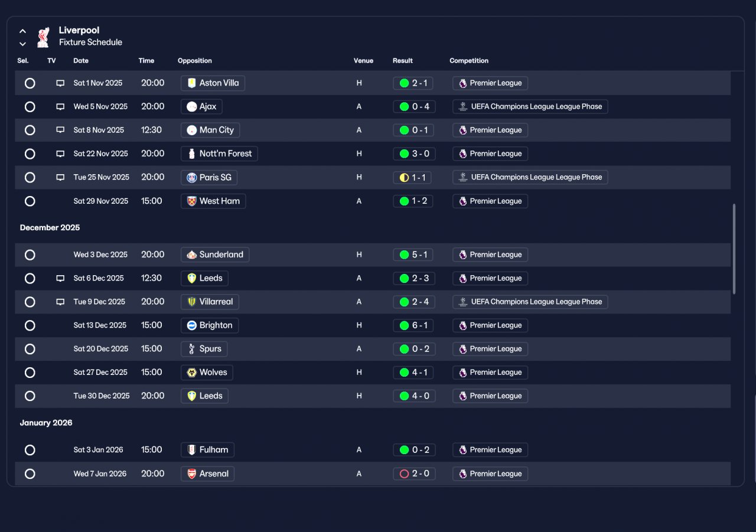Click the January 2026 month heading

click(x=46, y=423)
